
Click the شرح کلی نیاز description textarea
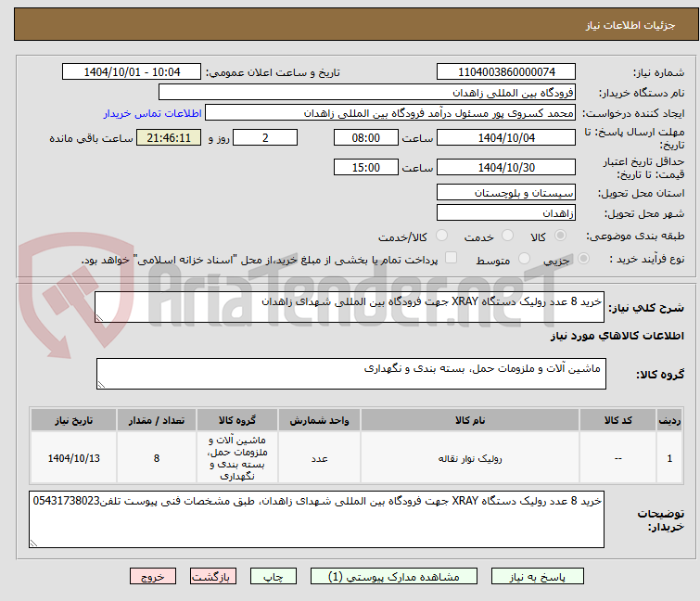pos(350,307)
